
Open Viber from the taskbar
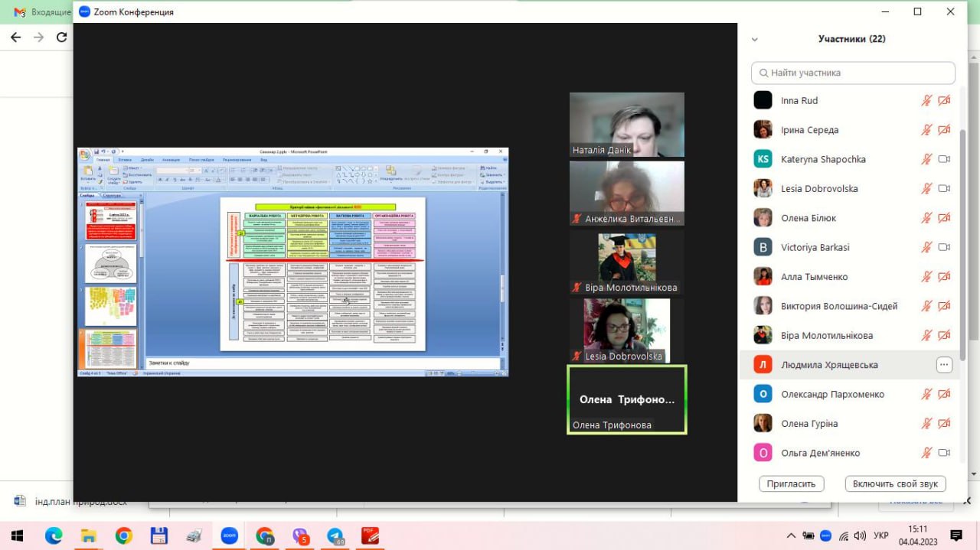300,535
